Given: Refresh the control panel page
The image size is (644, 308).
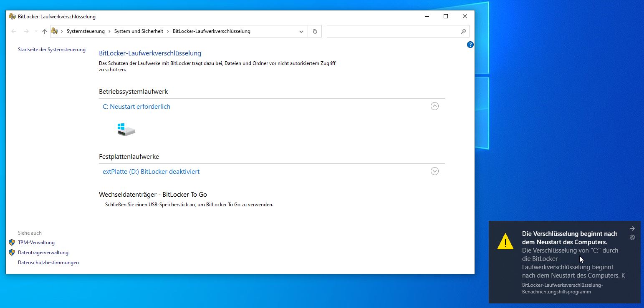Looking at the screenshot, I should (x=315, y=31).
